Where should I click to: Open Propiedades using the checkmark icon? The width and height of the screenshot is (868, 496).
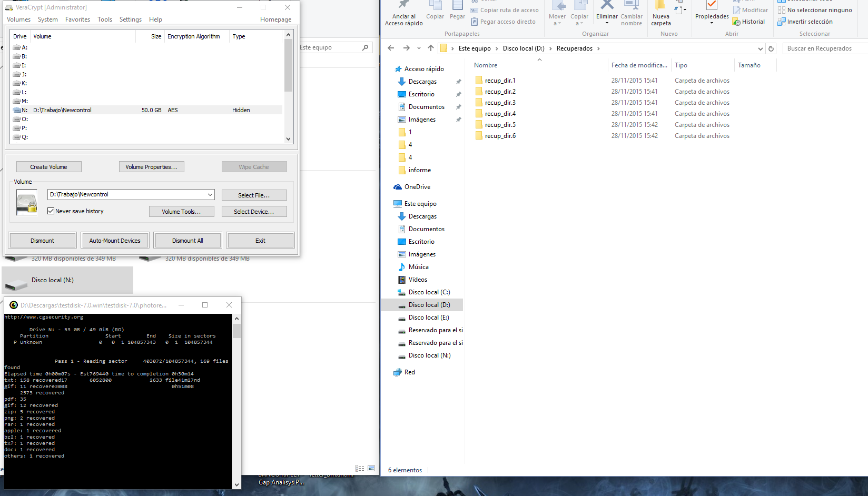coord(712,5)
